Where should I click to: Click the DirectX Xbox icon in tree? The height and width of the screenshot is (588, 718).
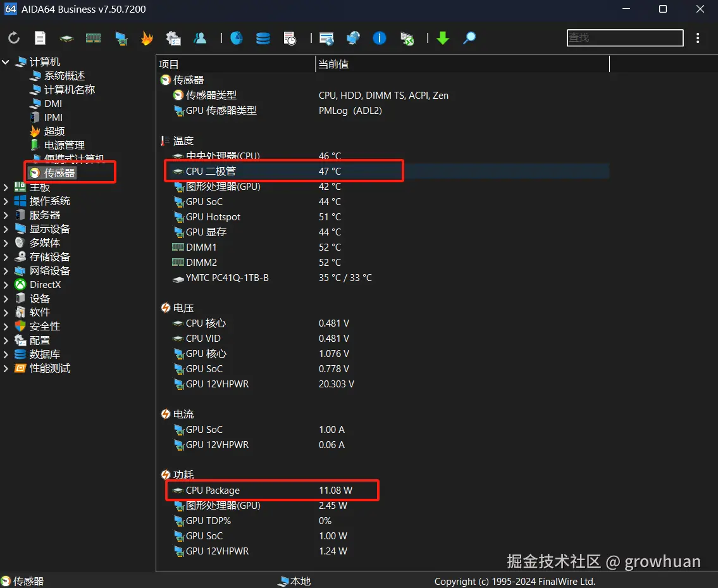point(20,285)
